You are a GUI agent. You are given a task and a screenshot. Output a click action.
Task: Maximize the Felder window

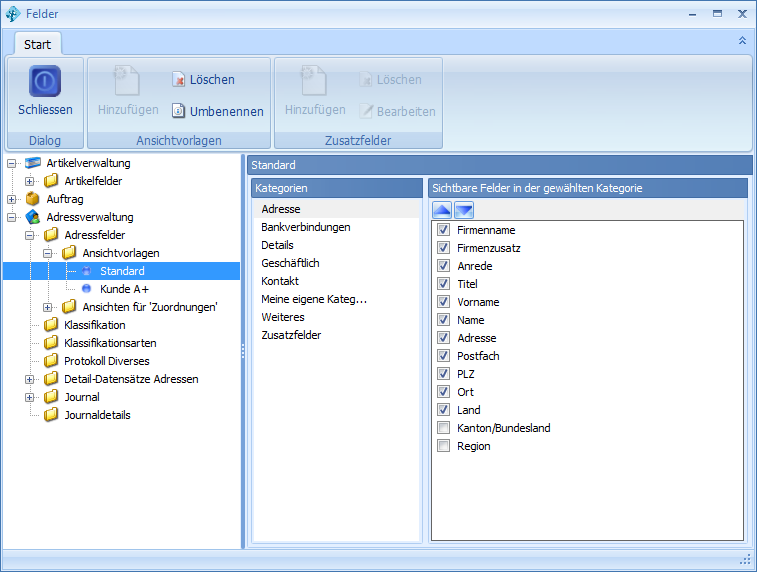(717, 14)
